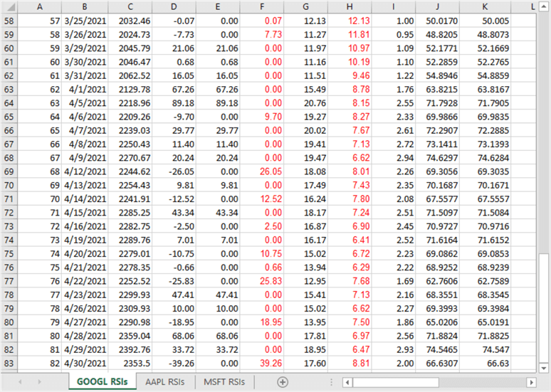Viewport: 551px width, 392px height.
Task: Select column K header
Action: point(485,6)
